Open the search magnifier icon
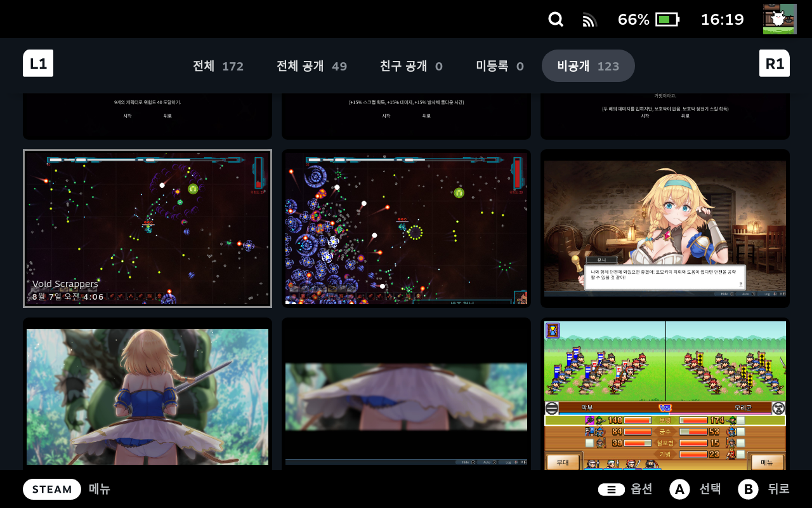This screenshot has height=508, width=812. click(556, 19)
